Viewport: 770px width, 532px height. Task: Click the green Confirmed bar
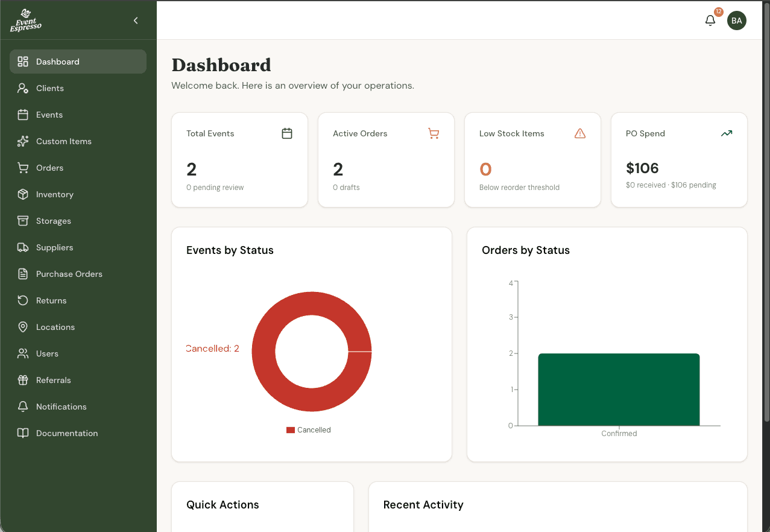pos(619,390)
